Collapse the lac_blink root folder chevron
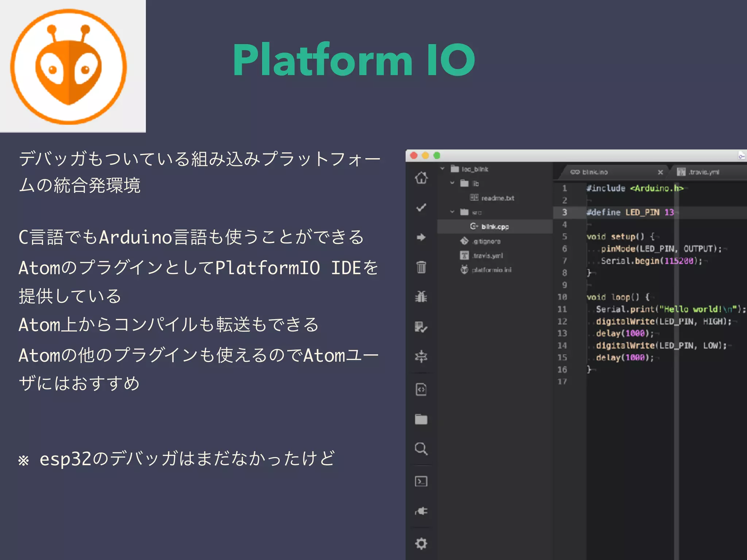 [442, 169]
